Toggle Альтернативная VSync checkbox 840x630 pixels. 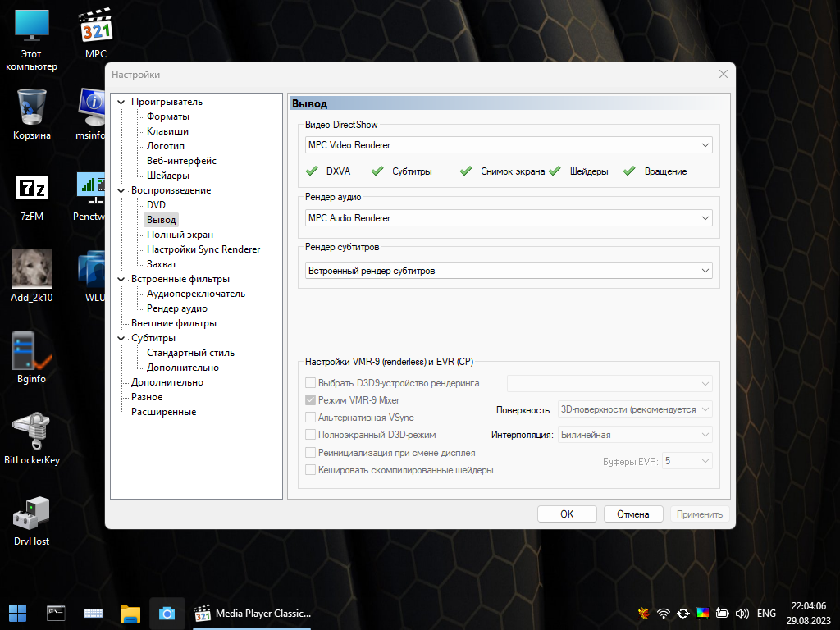pyautogui.click(x=310, y=418)
